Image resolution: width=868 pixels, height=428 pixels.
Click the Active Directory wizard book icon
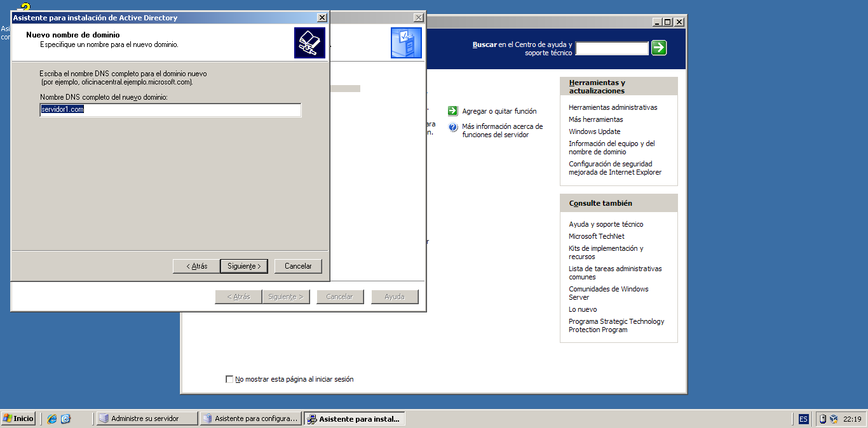(x=309, y=43)
